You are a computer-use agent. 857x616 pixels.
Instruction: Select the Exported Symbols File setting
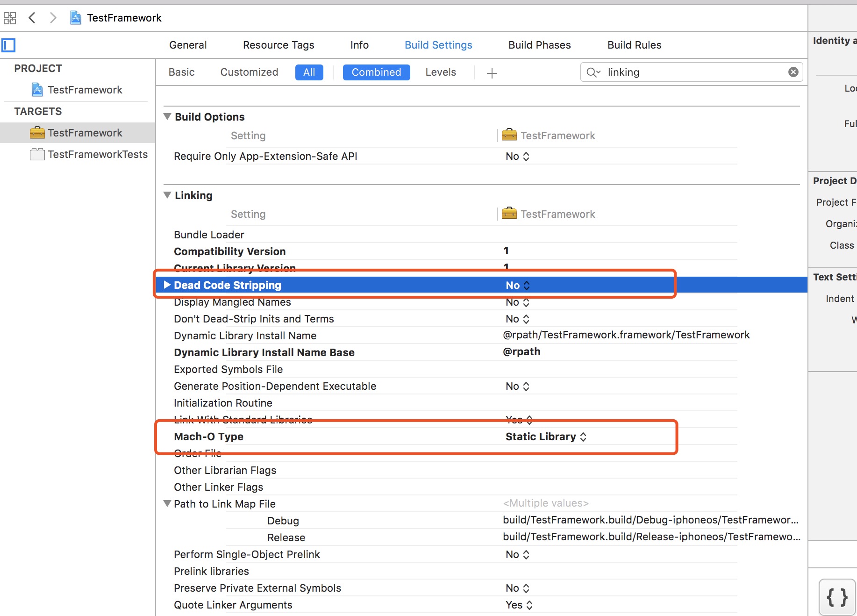click(228, 369)
